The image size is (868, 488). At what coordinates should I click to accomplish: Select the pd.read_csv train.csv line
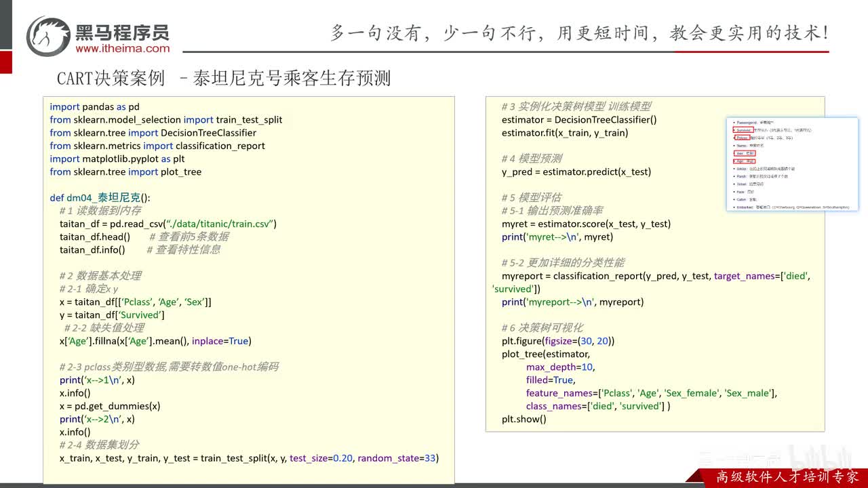pos(168,224)
